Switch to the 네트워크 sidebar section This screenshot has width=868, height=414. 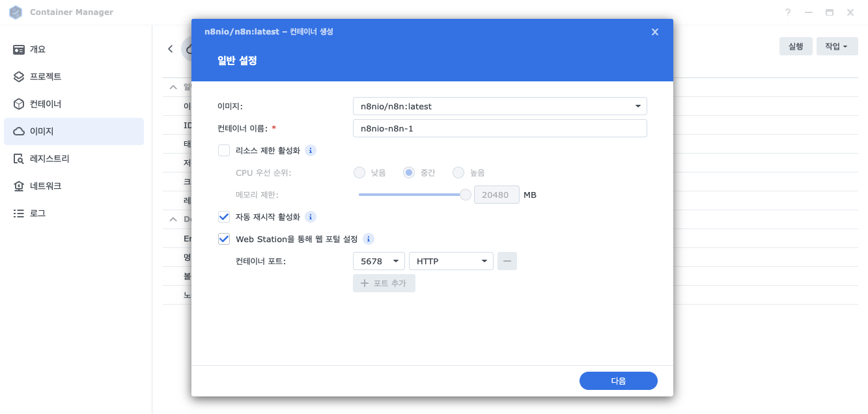tap(74, 186)
